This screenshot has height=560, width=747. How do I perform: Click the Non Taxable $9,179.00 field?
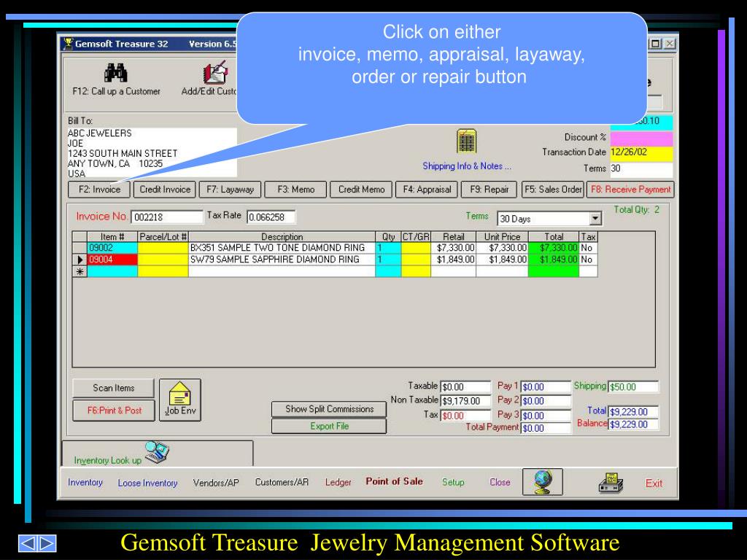point(465,401)
